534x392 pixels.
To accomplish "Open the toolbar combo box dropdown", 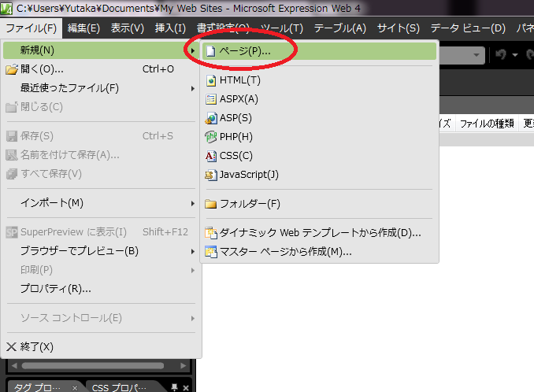I will (x=477, y=55).
